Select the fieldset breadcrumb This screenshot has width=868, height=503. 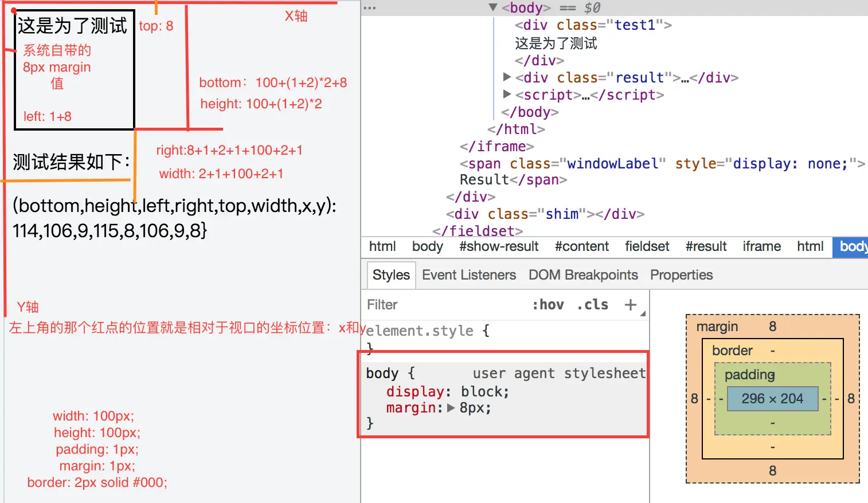click(x=647, y=246)
